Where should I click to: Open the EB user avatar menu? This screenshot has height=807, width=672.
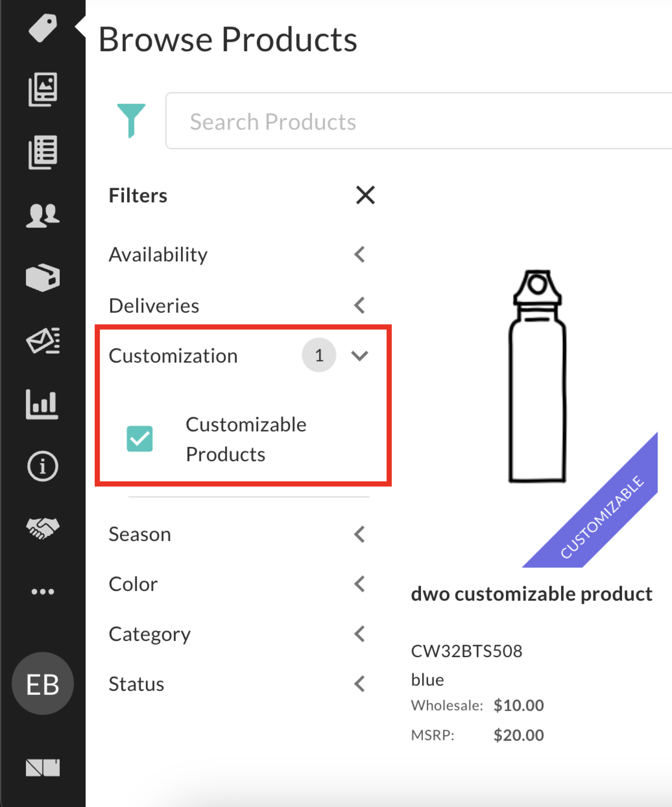coord(42,684)
